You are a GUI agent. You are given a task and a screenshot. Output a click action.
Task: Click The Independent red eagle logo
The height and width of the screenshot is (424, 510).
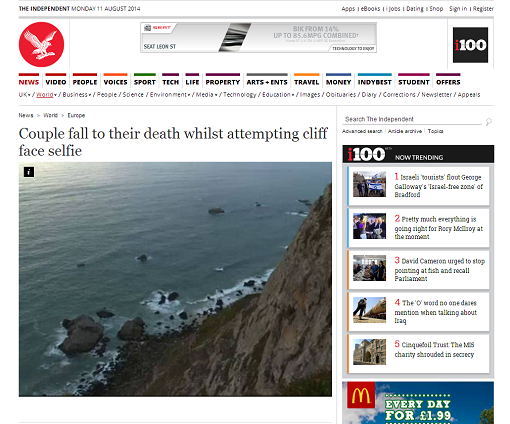click(41, 44)
